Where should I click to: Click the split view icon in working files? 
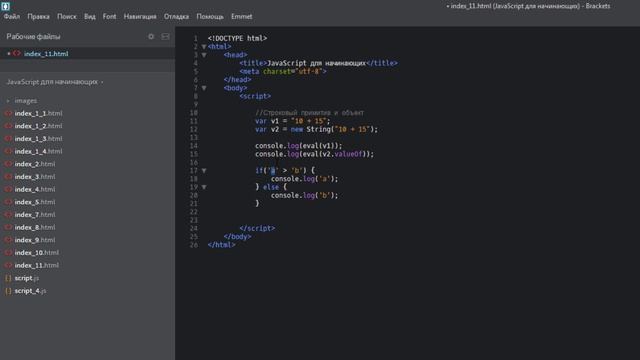click(165, 36)
